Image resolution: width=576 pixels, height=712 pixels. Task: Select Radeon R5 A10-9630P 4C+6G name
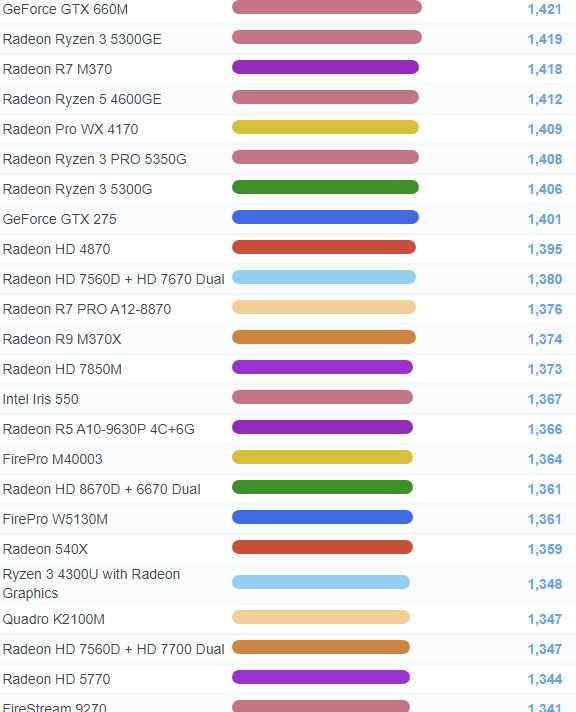pyautogui.click(x=99, y=429)
